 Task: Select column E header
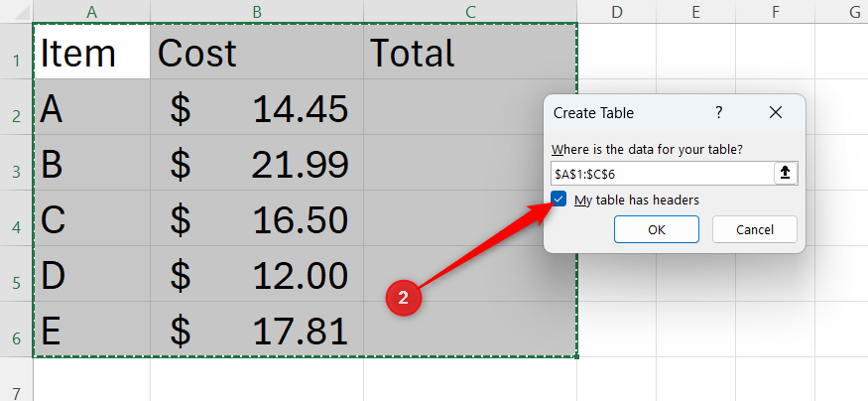695,12
